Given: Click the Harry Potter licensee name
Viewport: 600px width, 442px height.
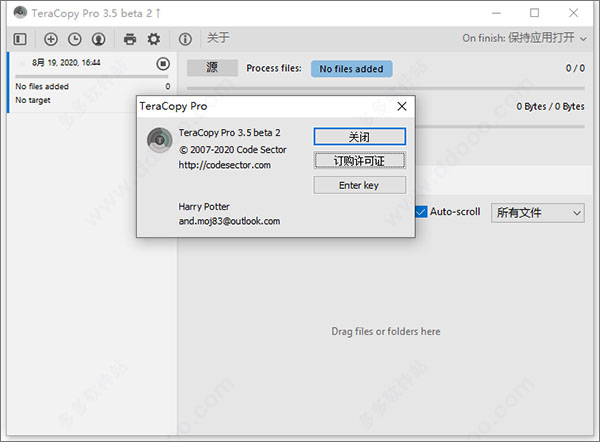Looking at the screenshot, I should (204, 207).
